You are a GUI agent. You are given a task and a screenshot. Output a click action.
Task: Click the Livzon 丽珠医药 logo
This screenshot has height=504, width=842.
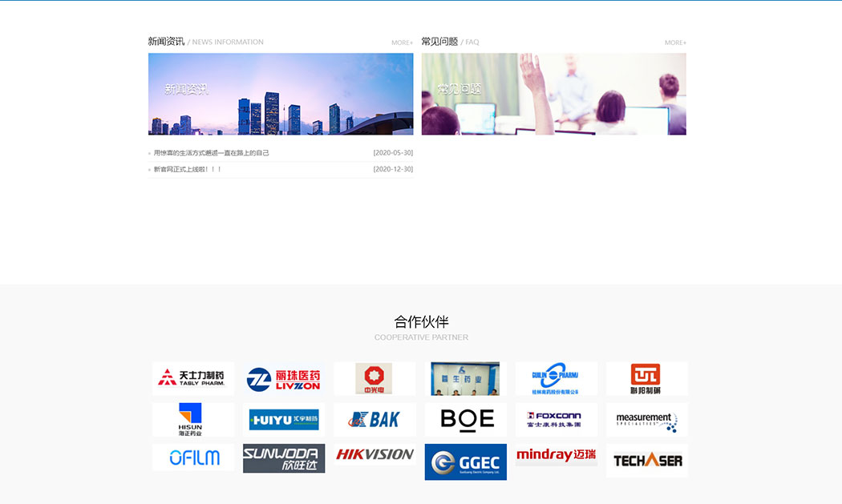pos(284,378)
